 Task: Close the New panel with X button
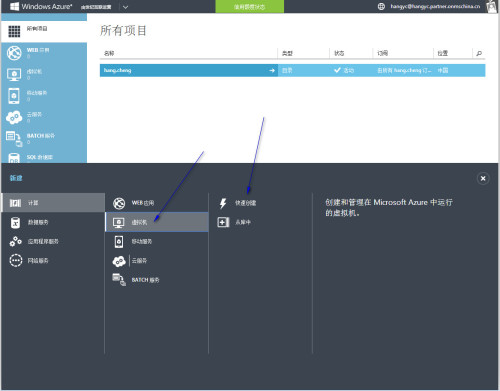point(483,178)
